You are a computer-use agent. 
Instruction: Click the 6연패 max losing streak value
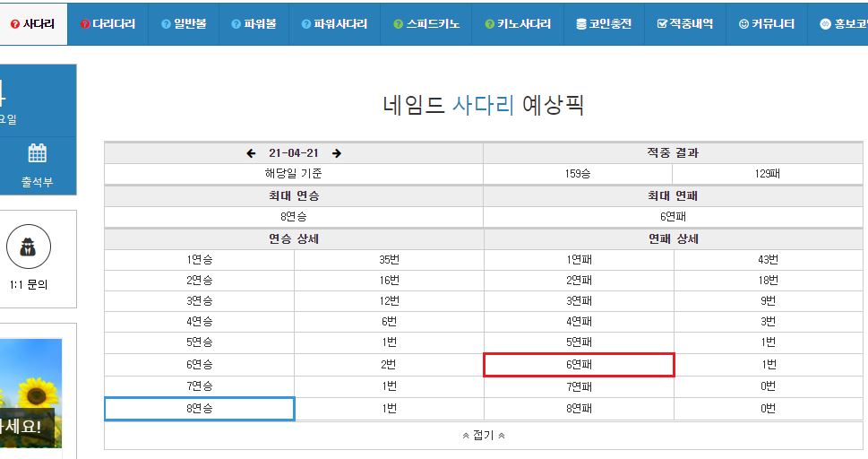pos(673,217)
